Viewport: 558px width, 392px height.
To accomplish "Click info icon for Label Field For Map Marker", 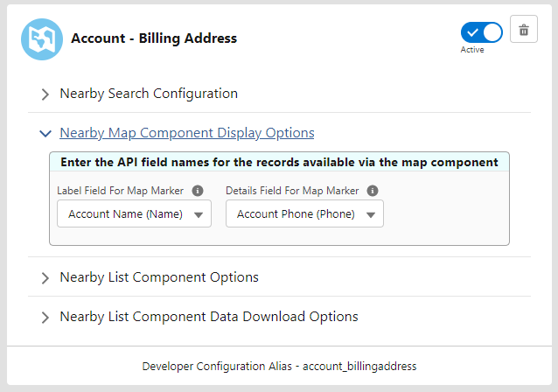I will click(198, 191).
